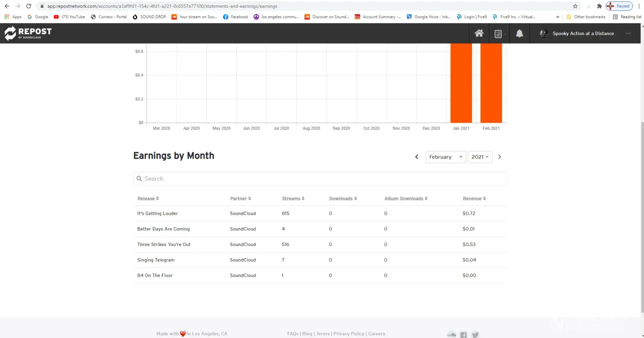Image resolution: width=644 pixels, height=338 pixels.
Task: Expand the February month dropdown
Action: tap(445, 157)
